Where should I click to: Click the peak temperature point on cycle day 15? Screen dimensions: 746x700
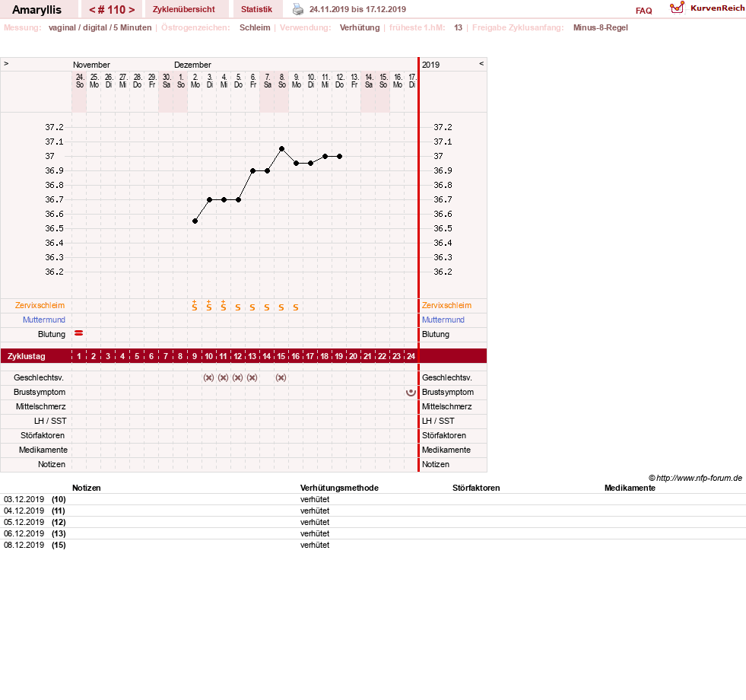pyautogui.click(x=281, y=148)
